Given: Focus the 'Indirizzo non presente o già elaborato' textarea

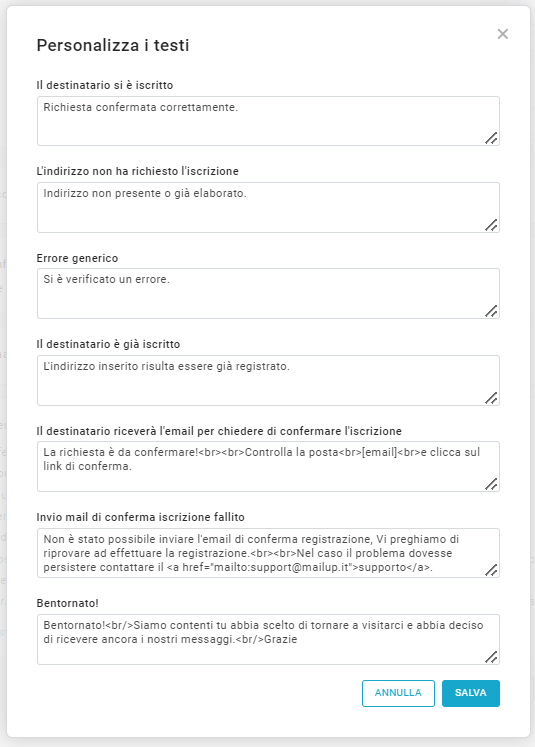Looking at the screenshot, I should (x=268, y=207).
